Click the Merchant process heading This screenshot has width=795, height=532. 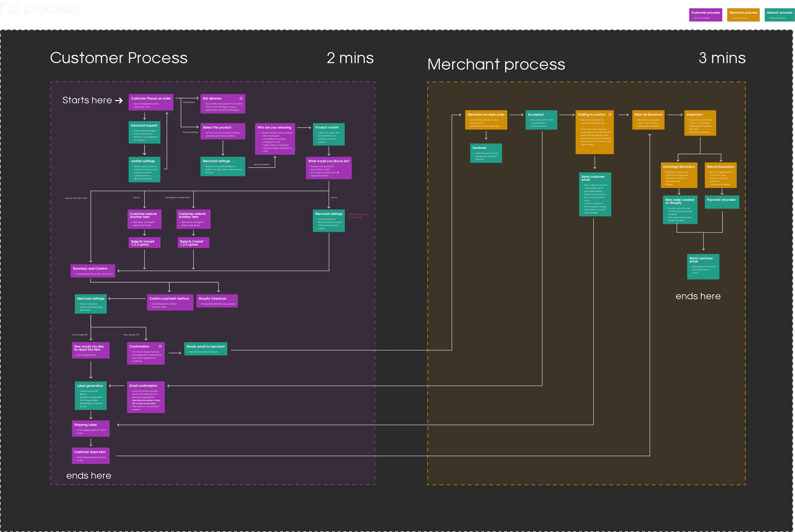496,64
